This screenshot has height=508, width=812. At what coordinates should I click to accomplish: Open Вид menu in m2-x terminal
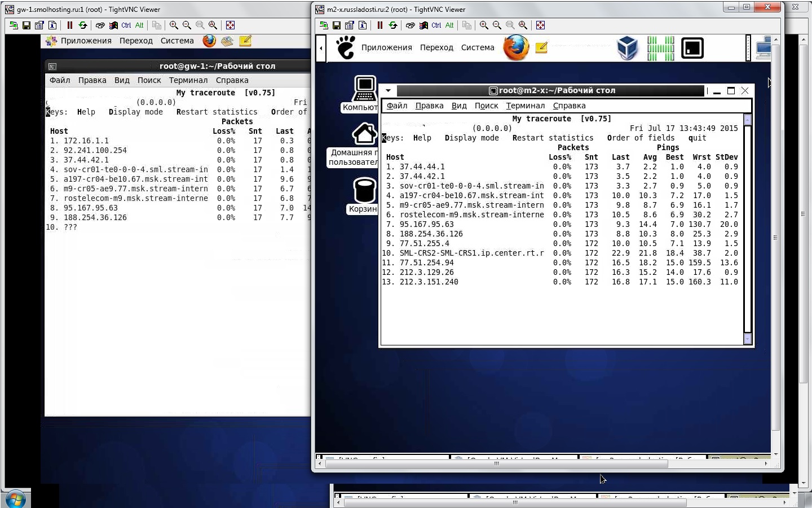pos(459,106)
